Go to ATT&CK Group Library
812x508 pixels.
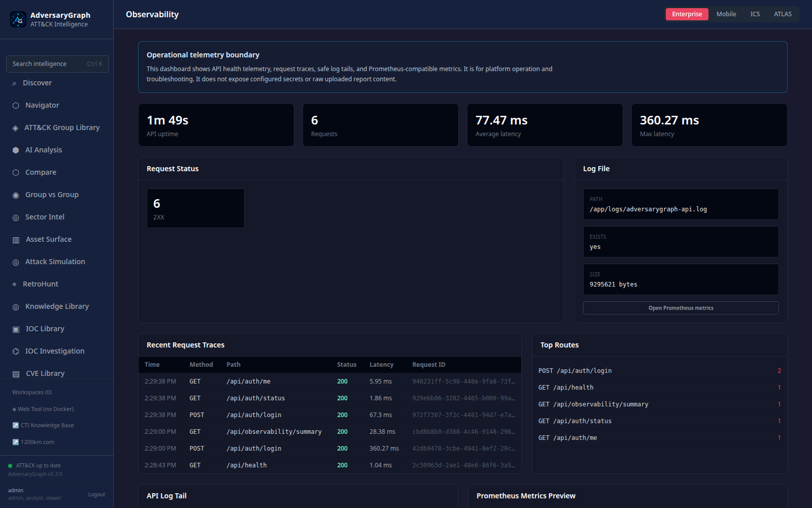[x=57, y=128]
